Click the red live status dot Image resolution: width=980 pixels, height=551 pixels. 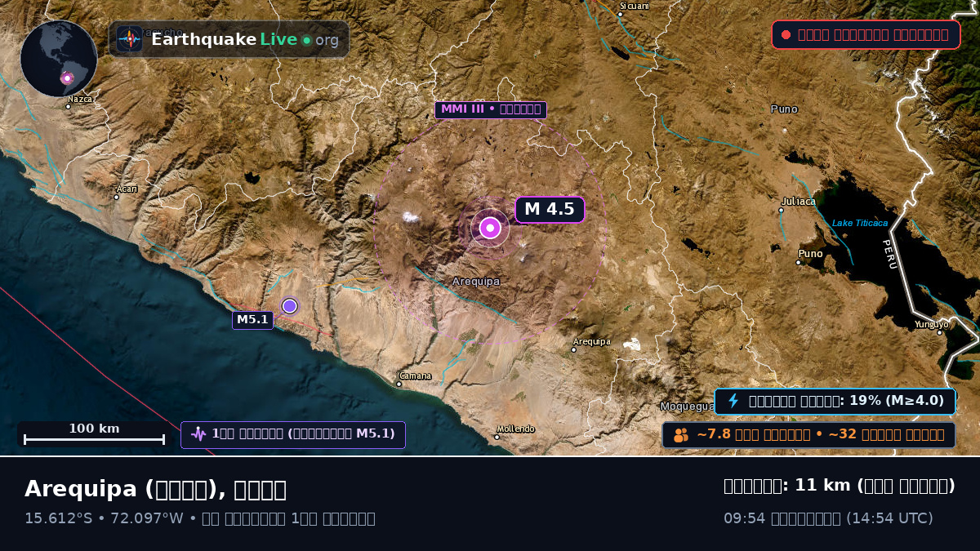click(786, 34)
